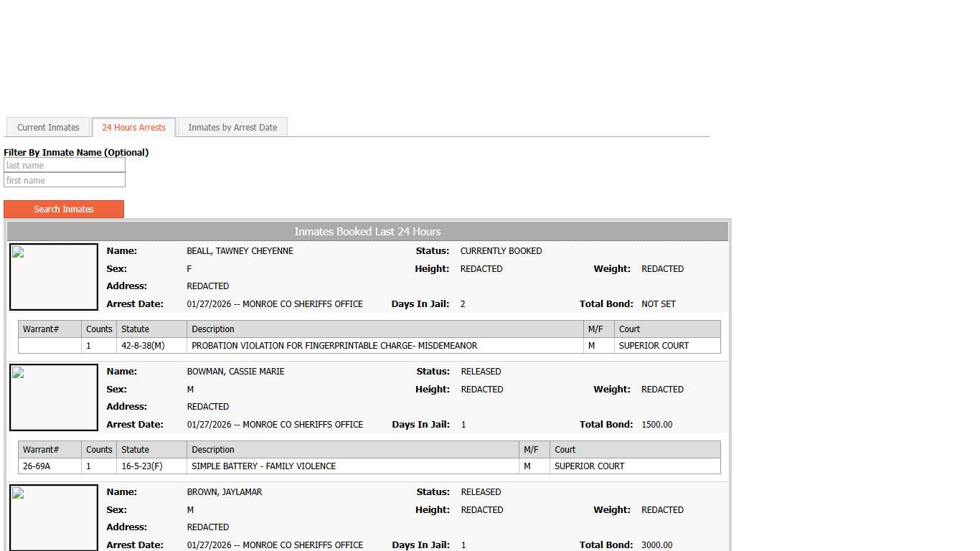Select the 42-8-38(M) statute cell
The image size is (980, 551).
point(143,346)
